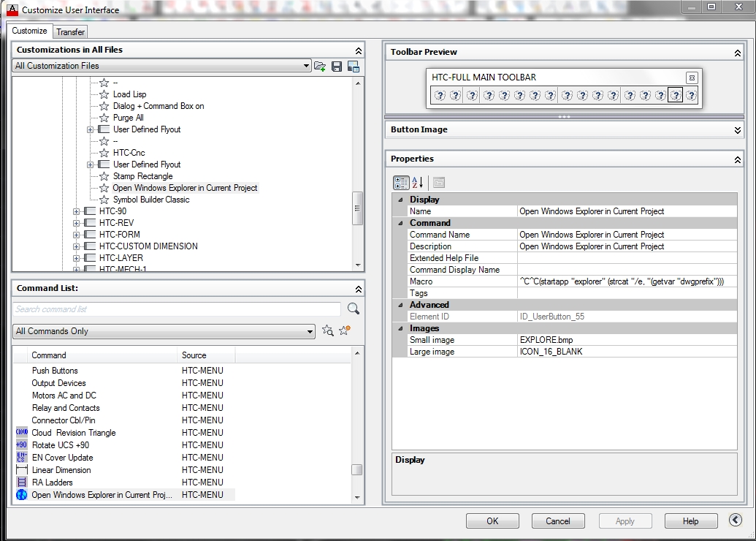
Task: Collapse the Display property category
Action: 401,200
